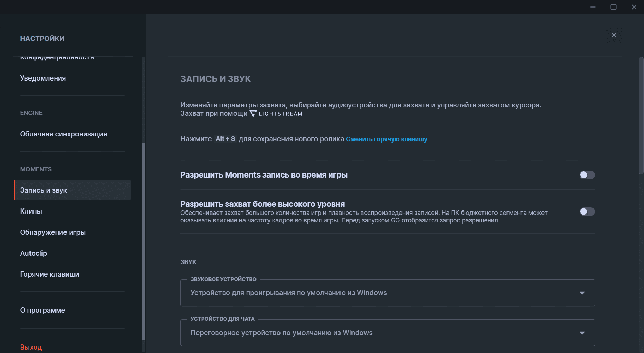Open Горячие клавиши section
The image size is (644, 353).
49,274
